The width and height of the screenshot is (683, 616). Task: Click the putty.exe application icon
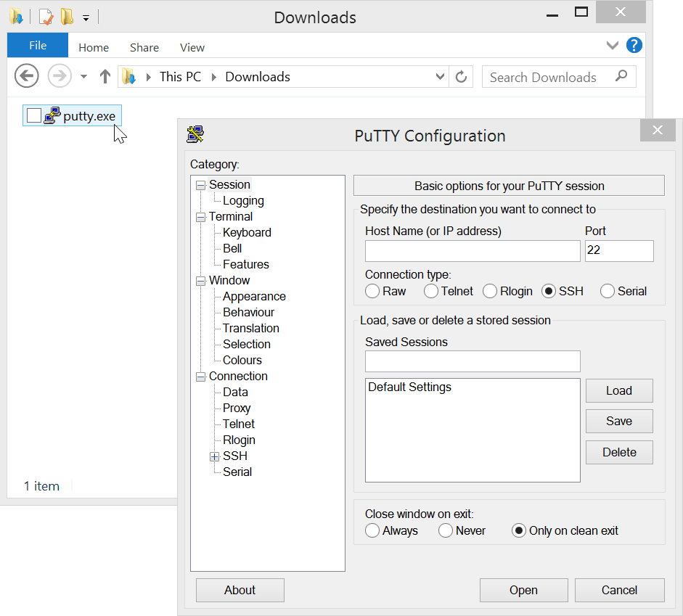tap(52, 115)
